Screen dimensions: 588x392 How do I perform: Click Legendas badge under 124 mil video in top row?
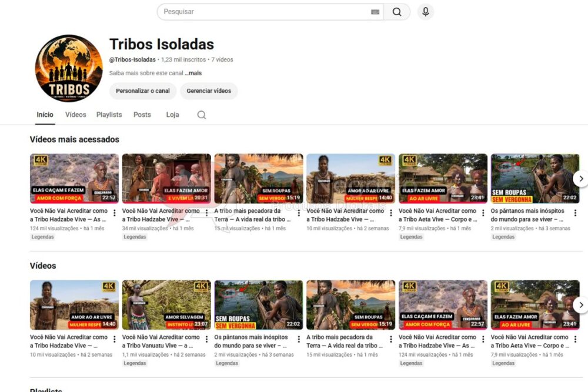point(42,237)
